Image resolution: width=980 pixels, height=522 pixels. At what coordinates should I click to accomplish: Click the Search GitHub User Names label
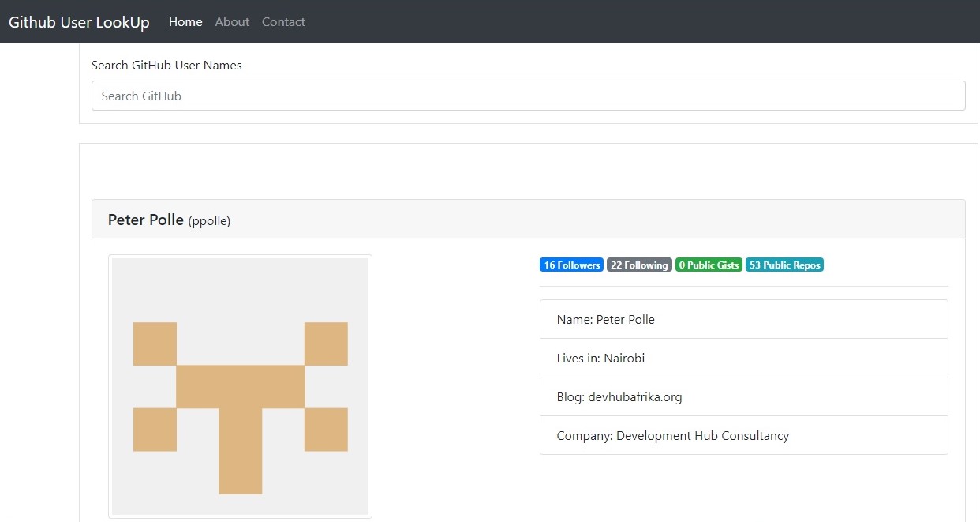[x=166, y=66]
